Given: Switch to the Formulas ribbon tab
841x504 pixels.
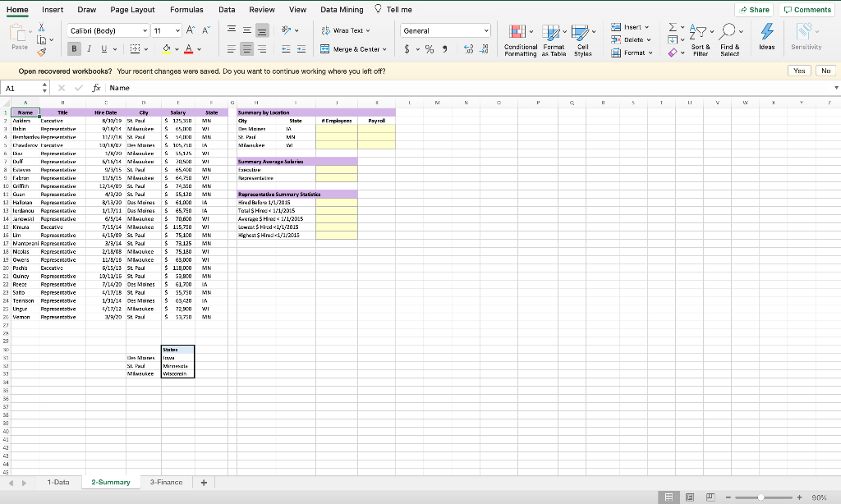Looking at the screenshot, I should point(186,9).
